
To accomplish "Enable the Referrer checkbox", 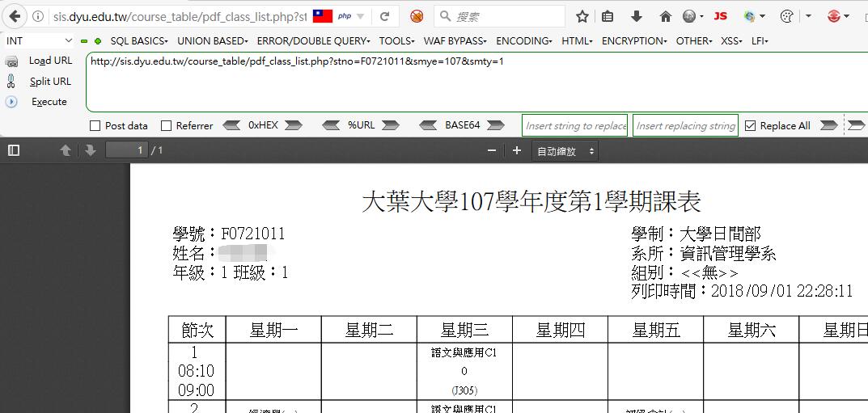I will click(x=166, y=126).
